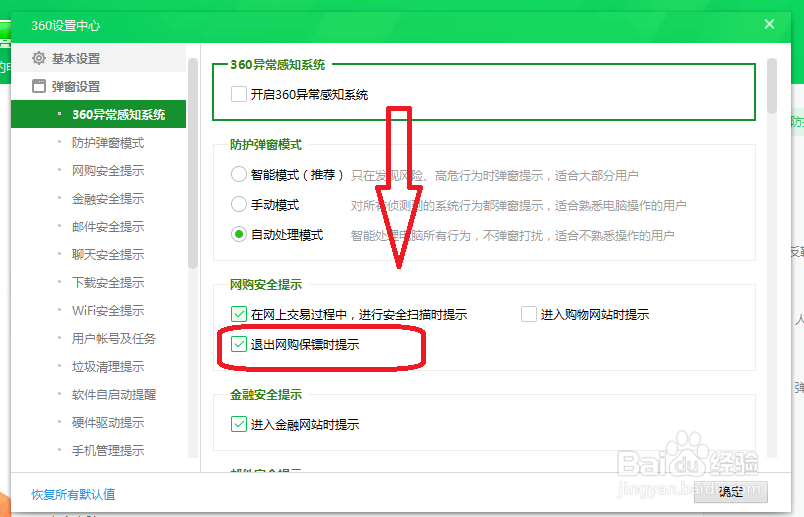This screenshot has width=804, height=517.
Task: Click the 弹窗设置 window icon
Action: pyautogui.click(x=39, y=86)
